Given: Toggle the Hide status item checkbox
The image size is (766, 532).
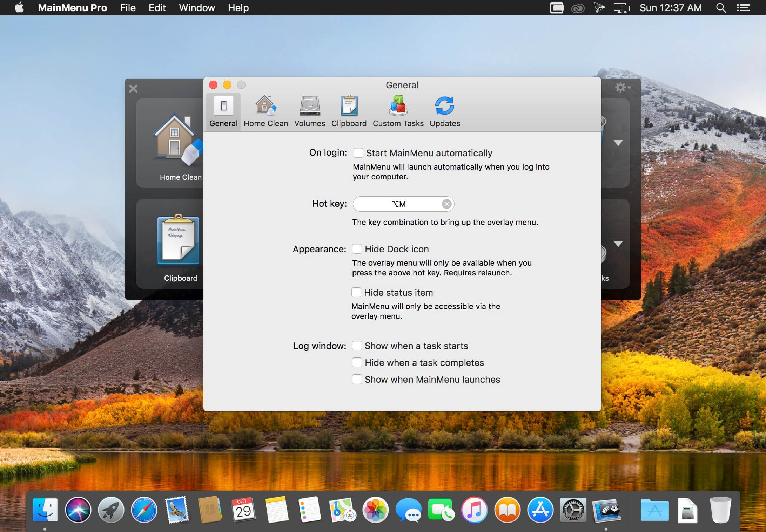Looking at the screenshot, I should (356, 292).
